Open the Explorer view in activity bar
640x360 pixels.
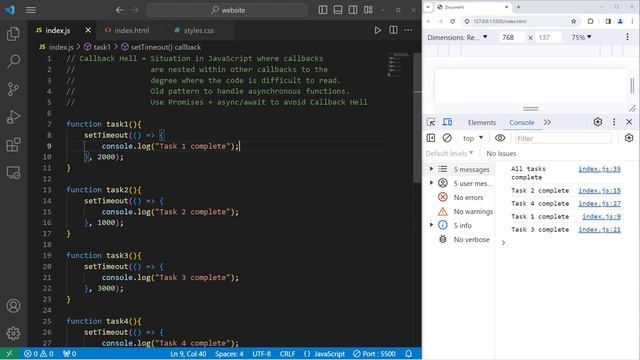(13, 34)
